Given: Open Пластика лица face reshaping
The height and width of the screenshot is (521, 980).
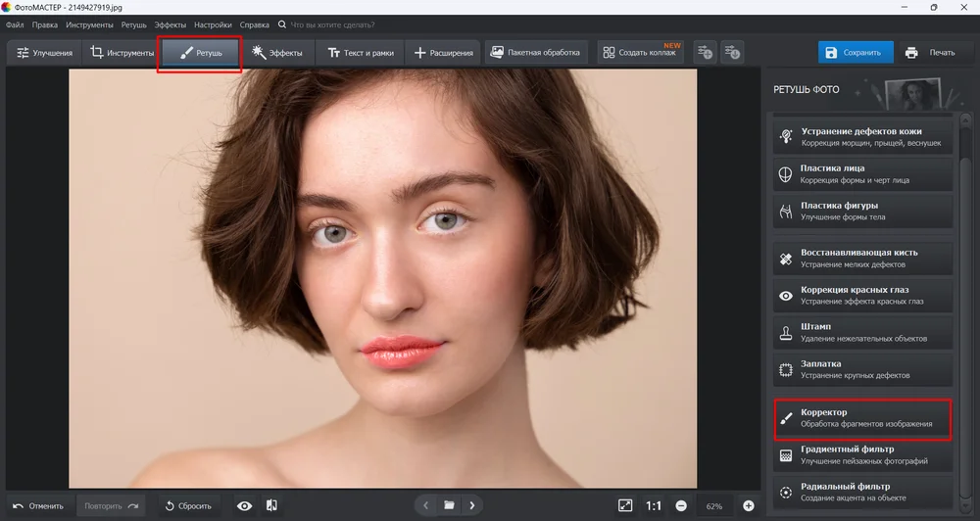Looking at the screenshot, I should point(862,173).
